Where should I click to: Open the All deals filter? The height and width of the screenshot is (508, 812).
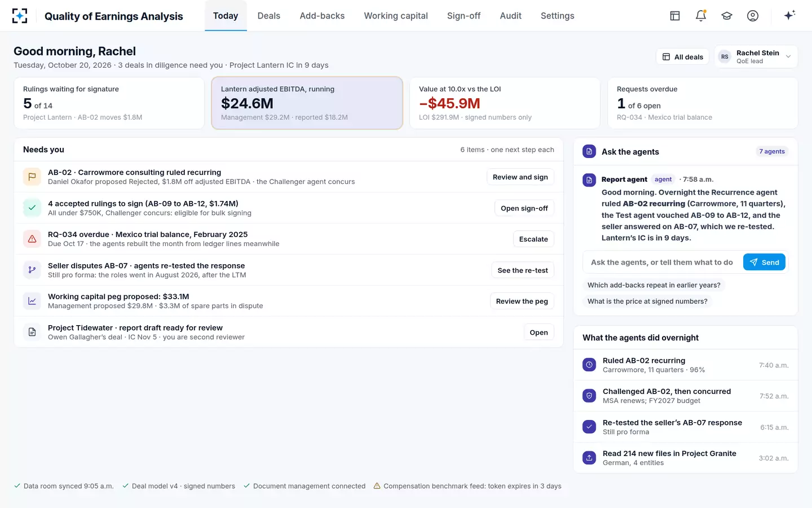[x=682, y=57]
